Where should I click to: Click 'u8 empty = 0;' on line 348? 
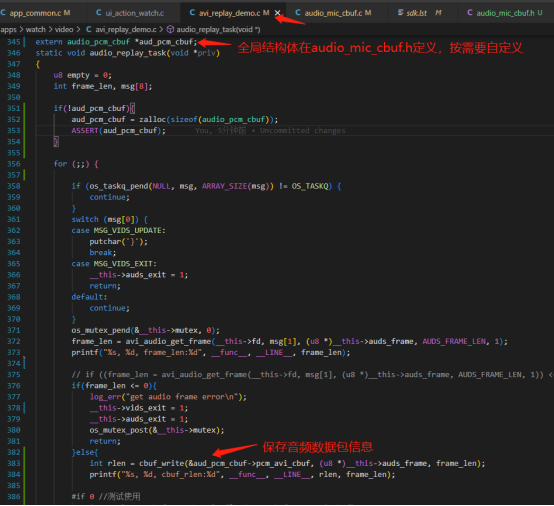coord(83,75)
